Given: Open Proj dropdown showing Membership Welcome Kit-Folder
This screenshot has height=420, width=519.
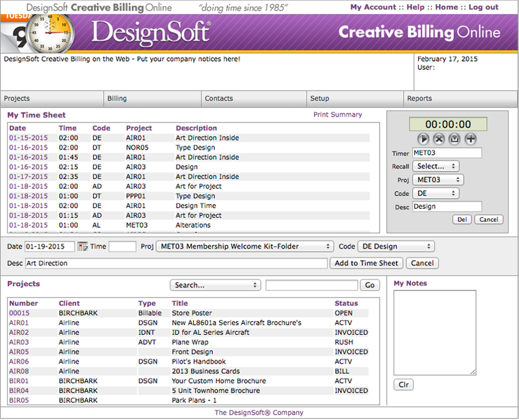Looking at the screenshot, I should click(244, 246).
